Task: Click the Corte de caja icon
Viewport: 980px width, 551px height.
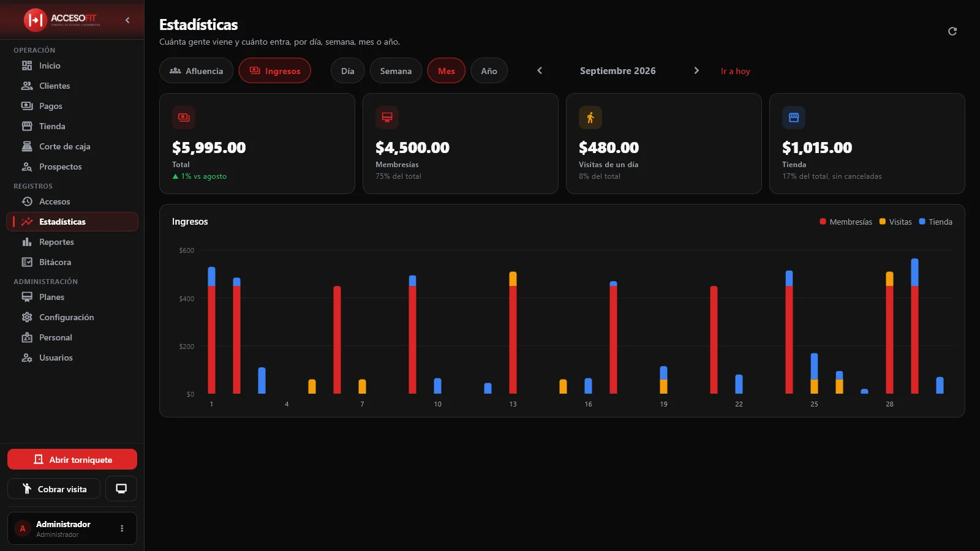Action: click(x=27, y=146)
